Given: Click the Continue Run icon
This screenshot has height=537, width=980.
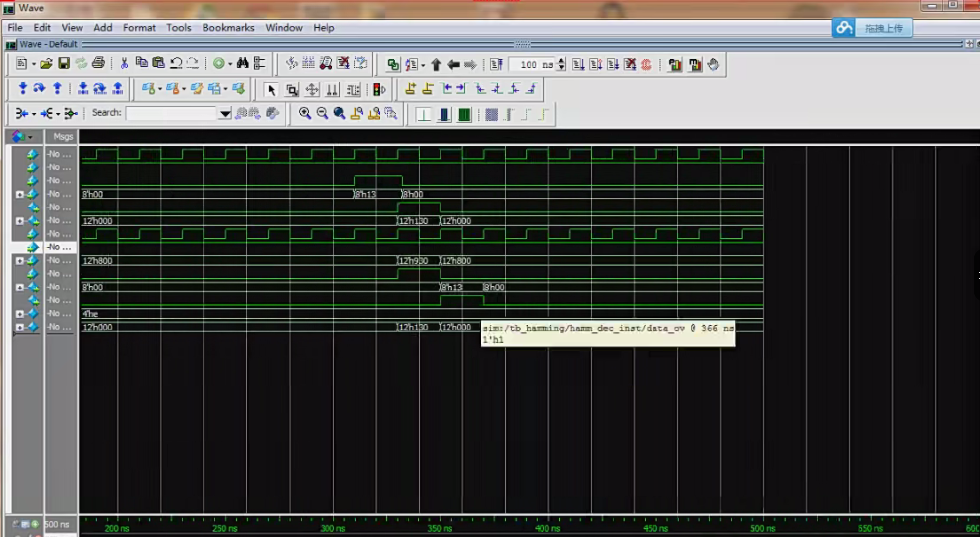Looking at the screenshot, I should coord(596,65).
